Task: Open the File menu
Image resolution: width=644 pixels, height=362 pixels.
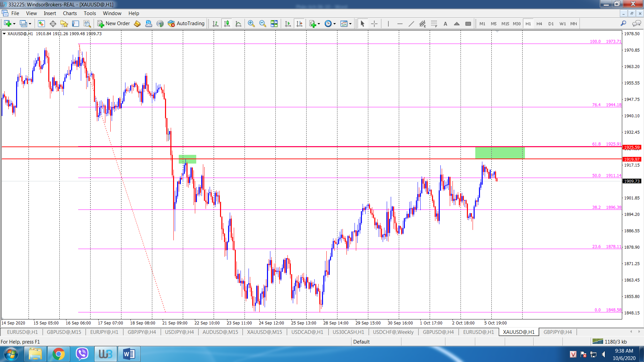Action: 15,13
